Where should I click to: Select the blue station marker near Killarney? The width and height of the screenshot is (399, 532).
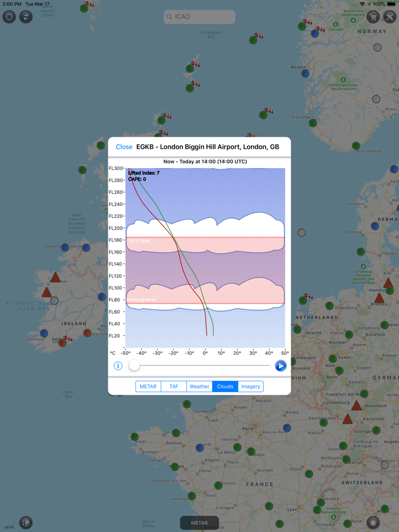(44, 333)
